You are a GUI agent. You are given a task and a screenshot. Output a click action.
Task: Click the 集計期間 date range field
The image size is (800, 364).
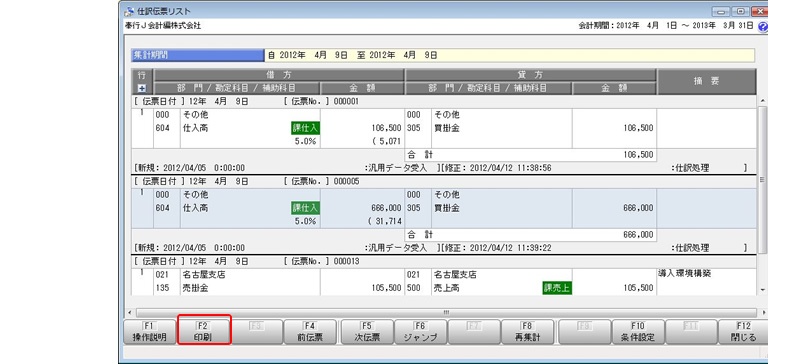510,55
